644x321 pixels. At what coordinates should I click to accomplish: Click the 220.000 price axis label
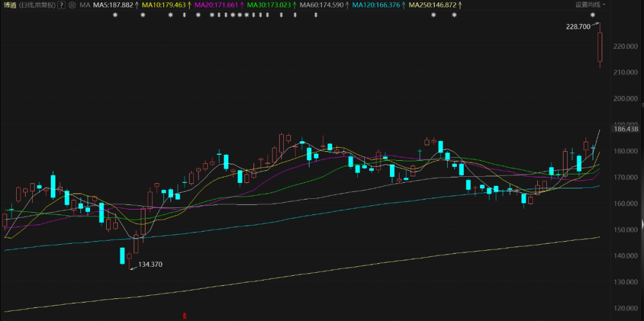[x=626, y=46]
